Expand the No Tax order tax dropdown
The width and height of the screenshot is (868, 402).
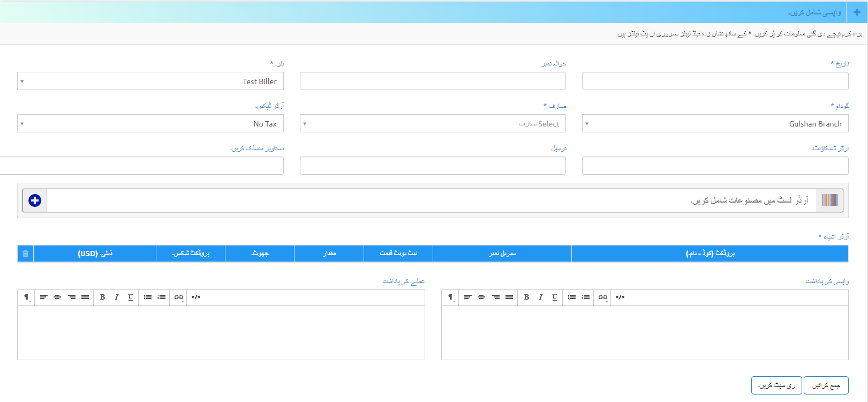click(150, 124)
